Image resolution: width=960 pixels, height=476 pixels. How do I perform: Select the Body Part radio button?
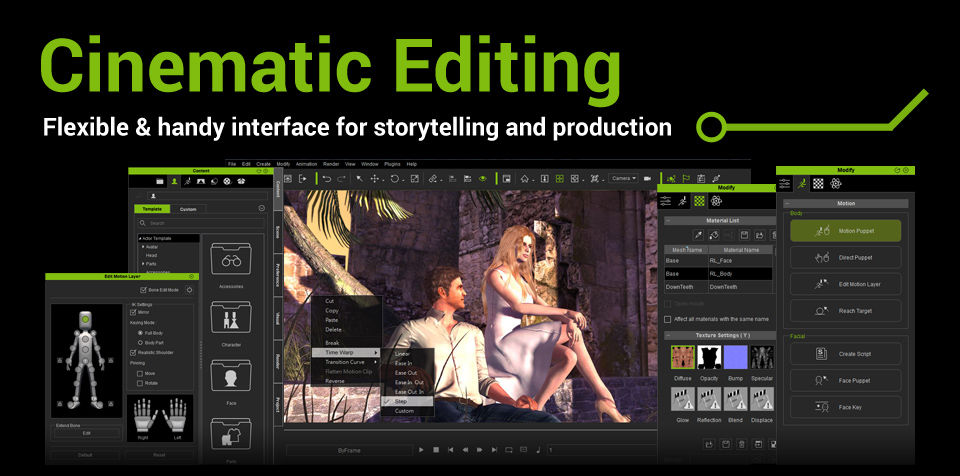140,342
